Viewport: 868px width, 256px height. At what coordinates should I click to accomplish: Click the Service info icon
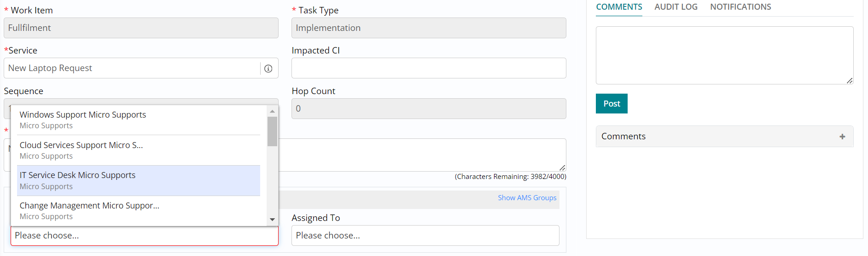tap(268, 69)
